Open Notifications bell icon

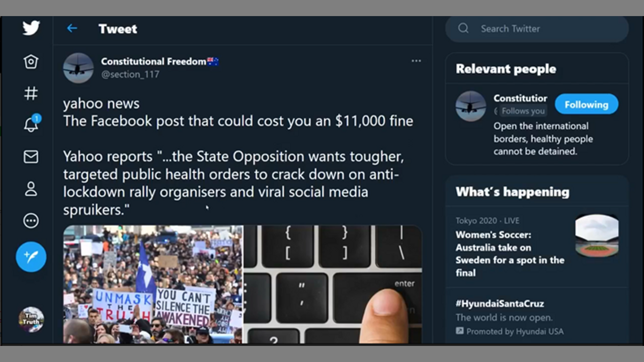(x=31, y=124)
